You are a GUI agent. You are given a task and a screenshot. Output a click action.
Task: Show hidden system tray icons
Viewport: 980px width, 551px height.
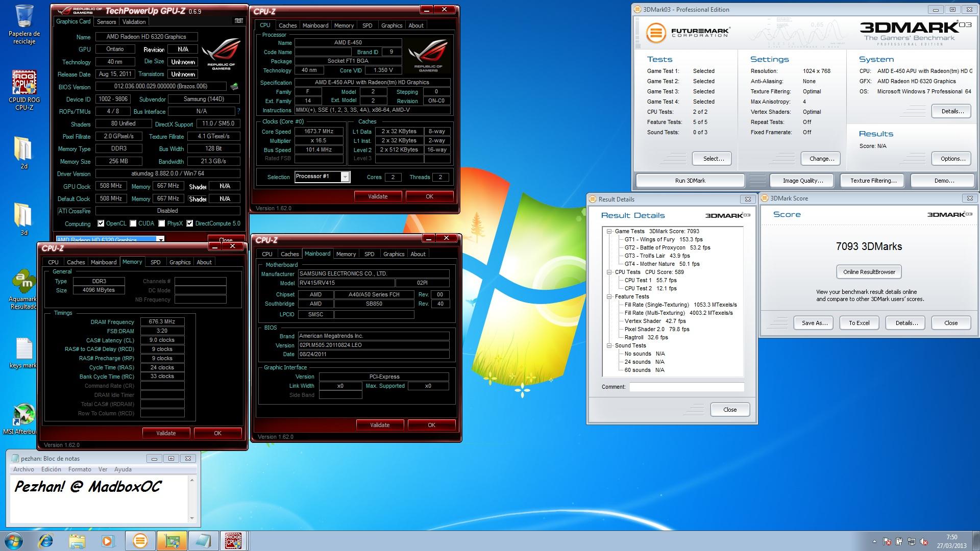coord(874,541)
